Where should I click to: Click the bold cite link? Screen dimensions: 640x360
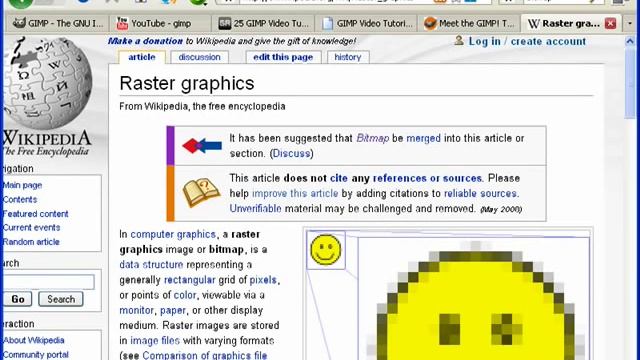339,178
